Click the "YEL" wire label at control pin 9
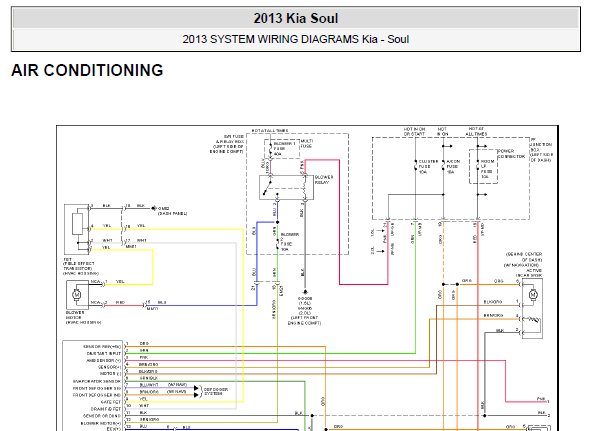Viewport: 604px width, 431px height. coord(143,399)
